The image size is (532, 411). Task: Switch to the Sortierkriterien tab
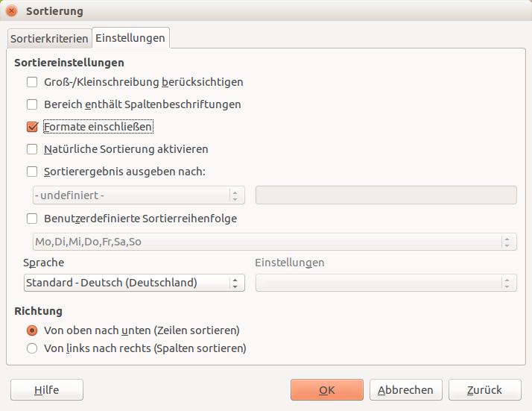pos(49,38)
